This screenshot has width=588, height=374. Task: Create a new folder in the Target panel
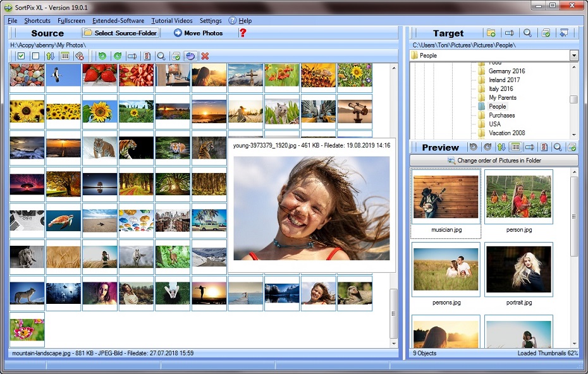point(491,33)
